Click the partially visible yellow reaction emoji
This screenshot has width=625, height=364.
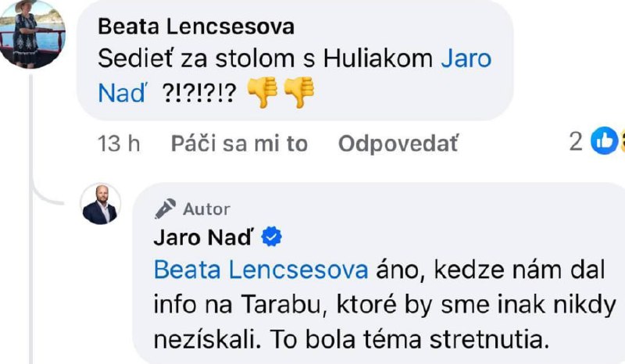[623, 141]
